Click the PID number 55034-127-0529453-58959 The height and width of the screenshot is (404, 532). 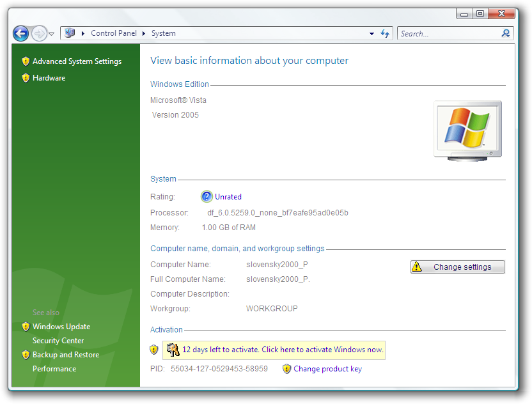coord(219,369)
